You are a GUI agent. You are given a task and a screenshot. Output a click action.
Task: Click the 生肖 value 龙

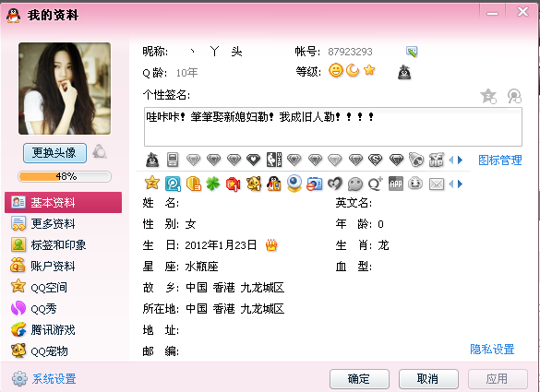tap(383, 245)
